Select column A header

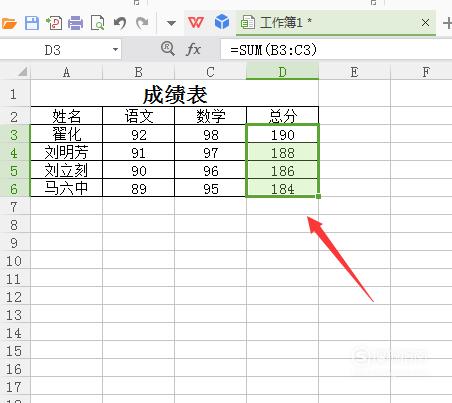[x=66, y=72]
